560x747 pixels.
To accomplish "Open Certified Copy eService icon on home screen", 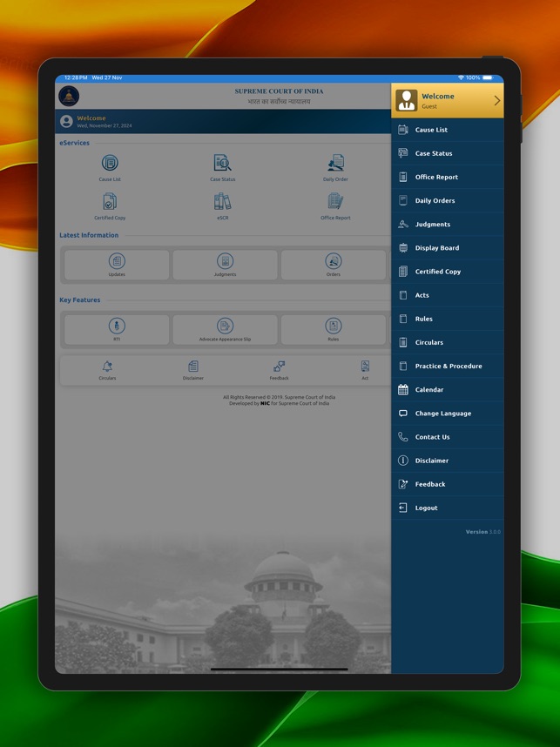I will click(110, 201).
